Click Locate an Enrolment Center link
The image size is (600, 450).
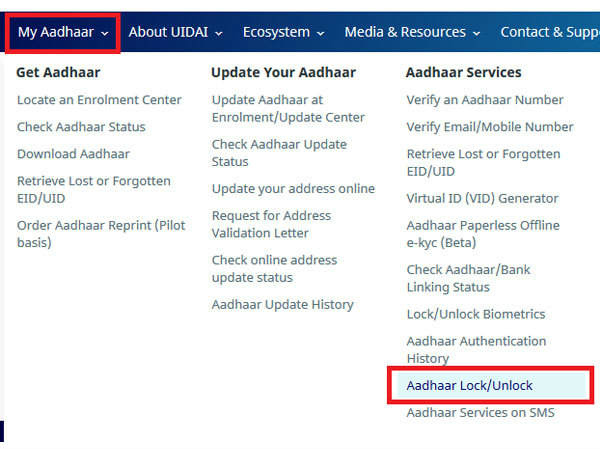(99, 100)
